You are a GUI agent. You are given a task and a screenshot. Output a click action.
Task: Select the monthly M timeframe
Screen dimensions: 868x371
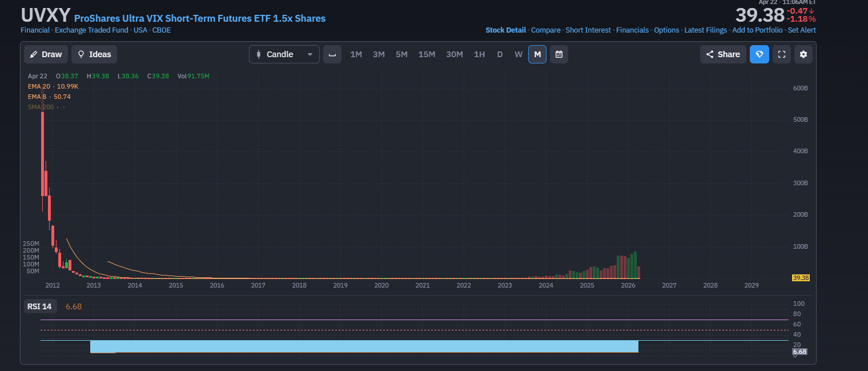(x=537, y=54)
